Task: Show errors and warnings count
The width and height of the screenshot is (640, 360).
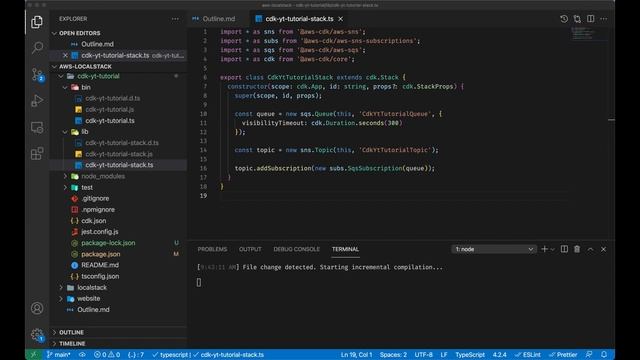Action: 107,355
